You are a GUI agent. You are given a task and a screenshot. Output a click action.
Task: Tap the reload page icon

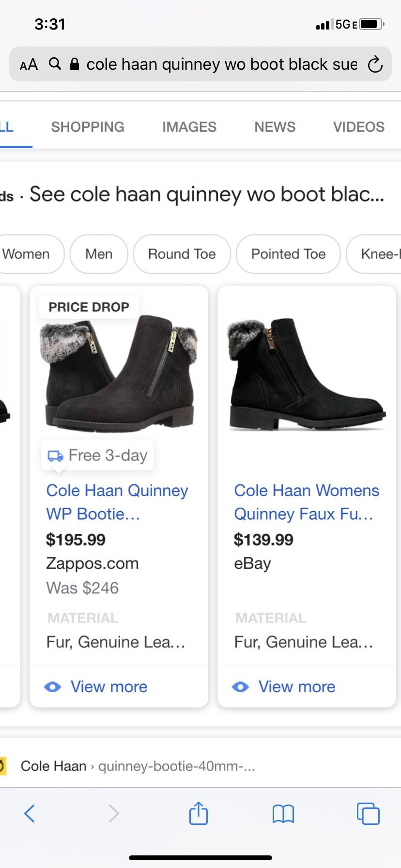click(375, 64)
